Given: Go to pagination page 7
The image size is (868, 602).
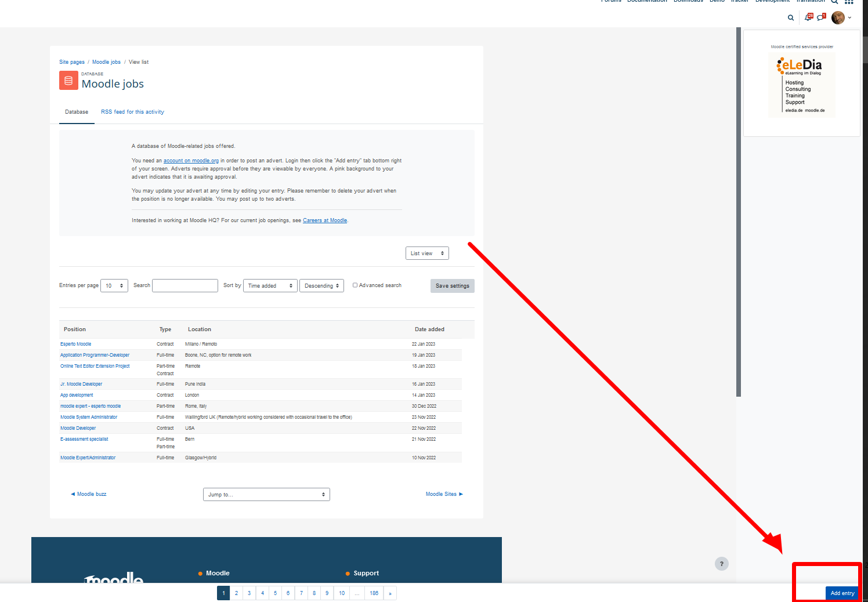Looking at the screenshot, I should (301, 593).
